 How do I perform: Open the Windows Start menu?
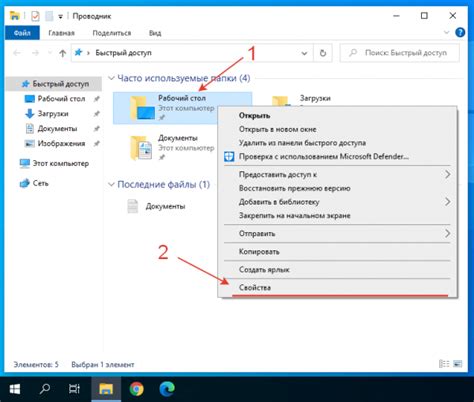click(15, 389)
